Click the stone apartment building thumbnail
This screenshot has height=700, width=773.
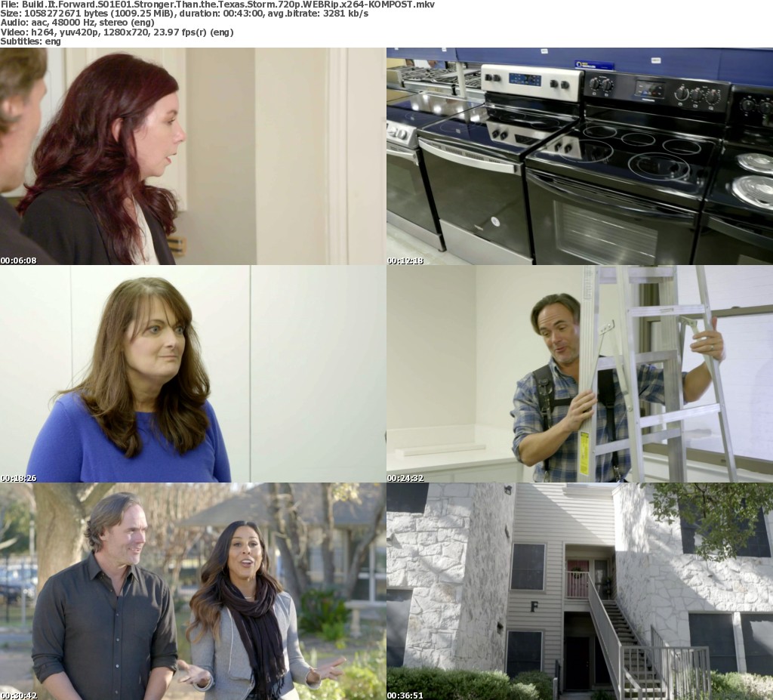[580, 591]
